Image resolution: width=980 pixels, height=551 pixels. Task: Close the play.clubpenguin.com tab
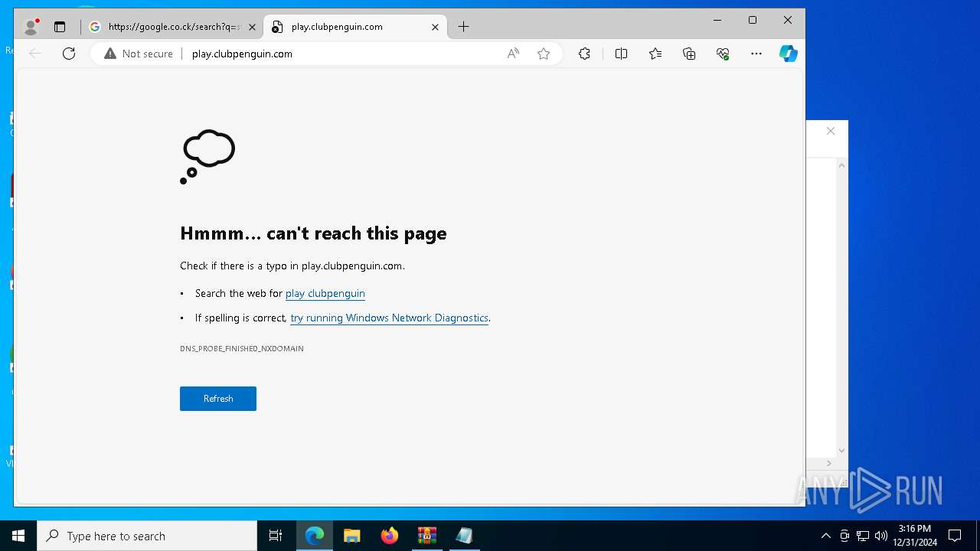pos(435,27)
